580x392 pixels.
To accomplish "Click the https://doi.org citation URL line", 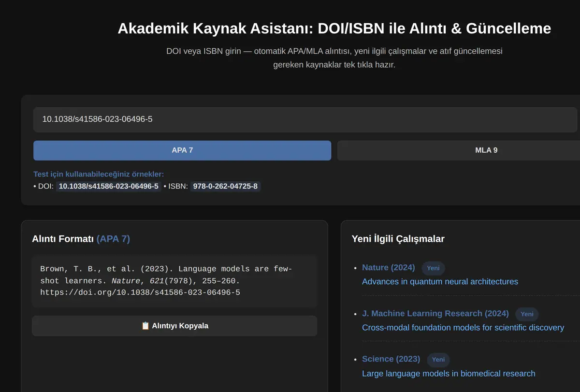I will (140, 292).
